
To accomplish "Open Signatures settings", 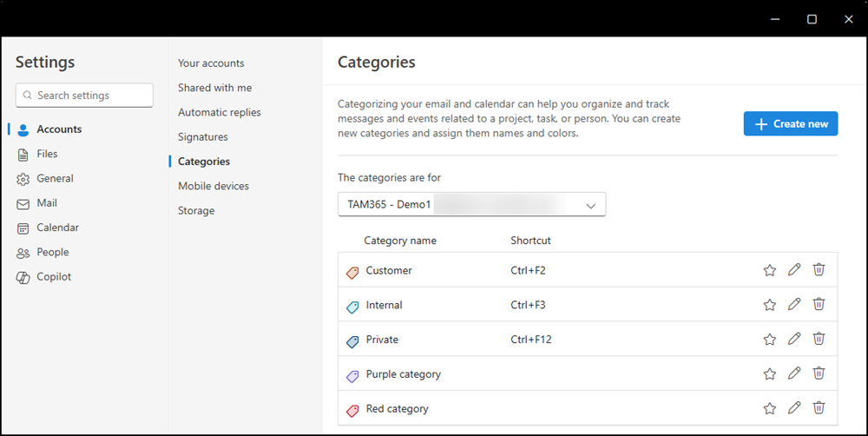I will click(x=202, y=137).
